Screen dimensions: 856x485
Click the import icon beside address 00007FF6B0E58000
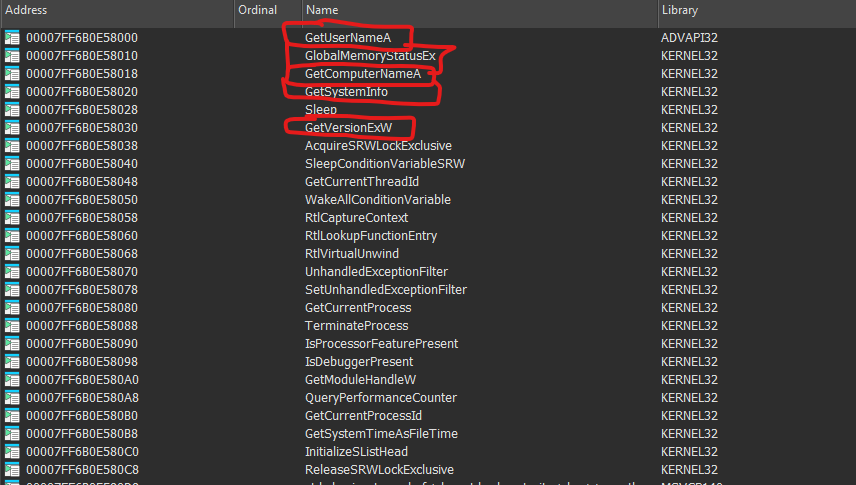tap(12, 38)
